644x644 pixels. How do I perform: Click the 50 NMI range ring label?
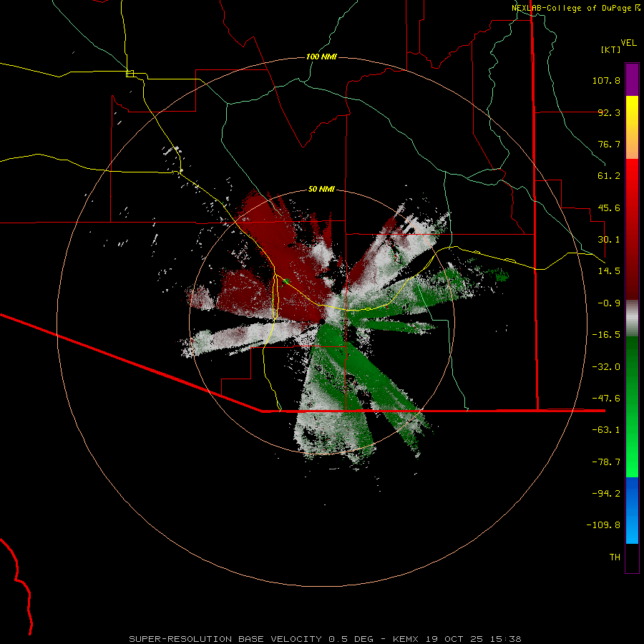(x=321, y=189)
